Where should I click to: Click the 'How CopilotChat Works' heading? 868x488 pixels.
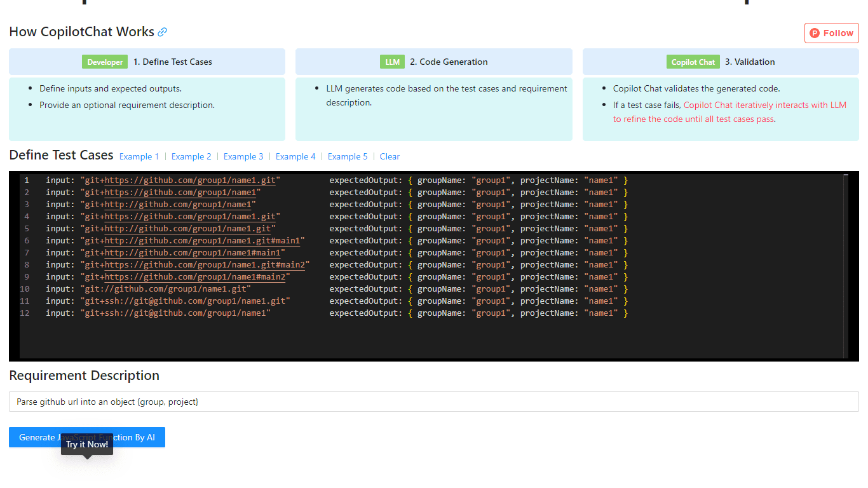click(x=81, y=32)
